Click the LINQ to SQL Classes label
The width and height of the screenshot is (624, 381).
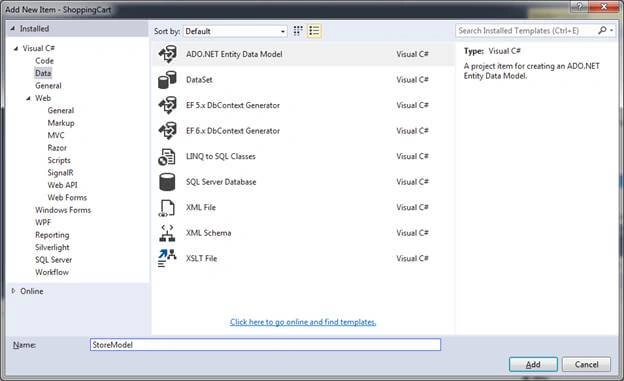tap(220, 156)
